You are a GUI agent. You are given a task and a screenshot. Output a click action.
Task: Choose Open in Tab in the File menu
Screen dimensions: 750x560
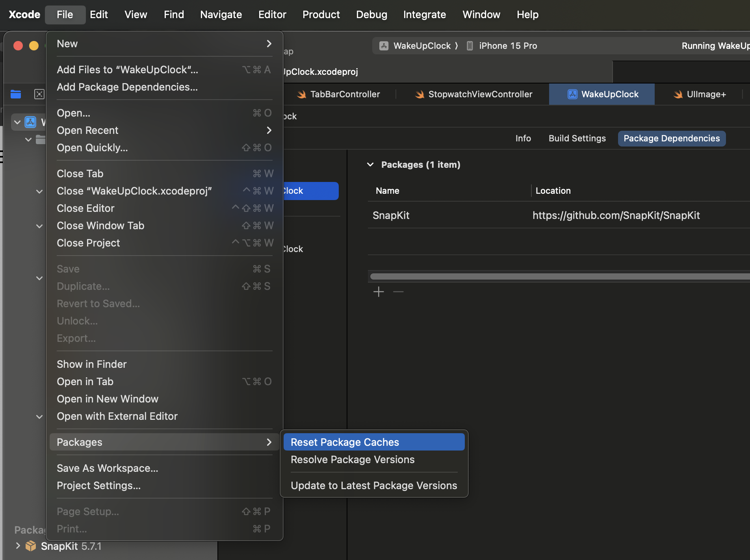(x=165, y=382)
